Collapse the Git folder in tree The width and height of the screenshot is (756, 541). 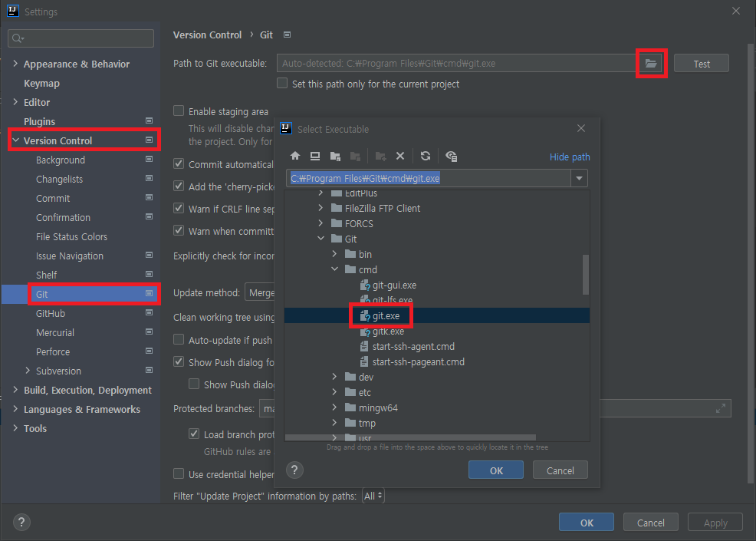coord(320,239)
